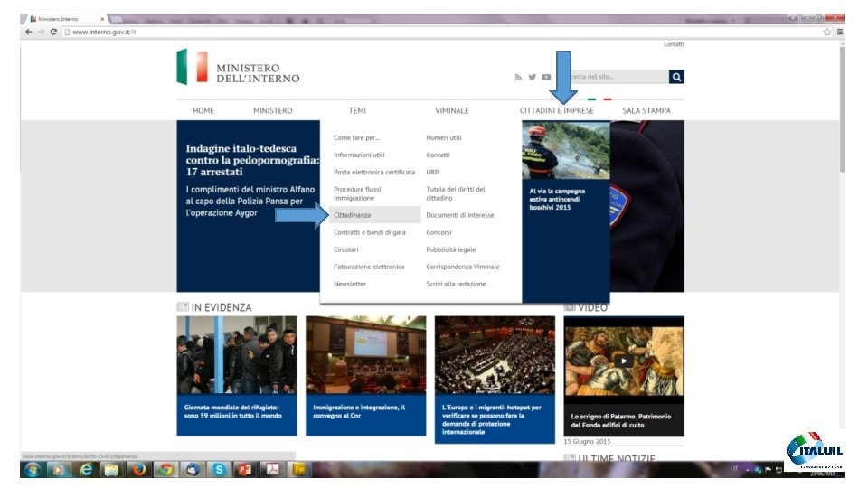Focus the cerca nel sito search field
This screenshot has height=488, width=868.
point(618,77)
